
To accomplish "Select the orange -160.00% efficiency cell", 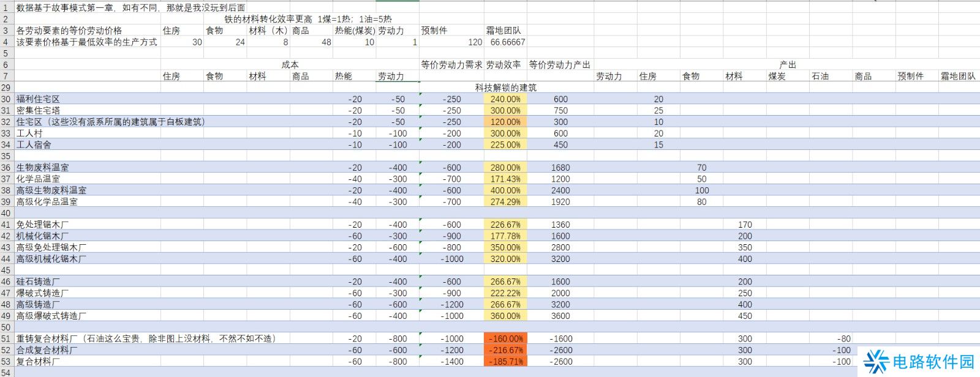I will 505,339.
